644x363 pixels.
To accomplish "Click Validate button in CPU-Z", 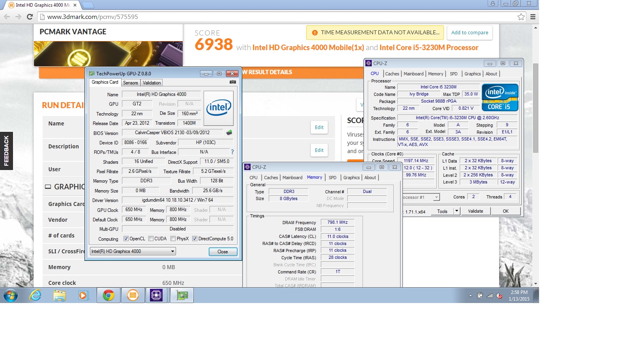I will coord(476,211).
